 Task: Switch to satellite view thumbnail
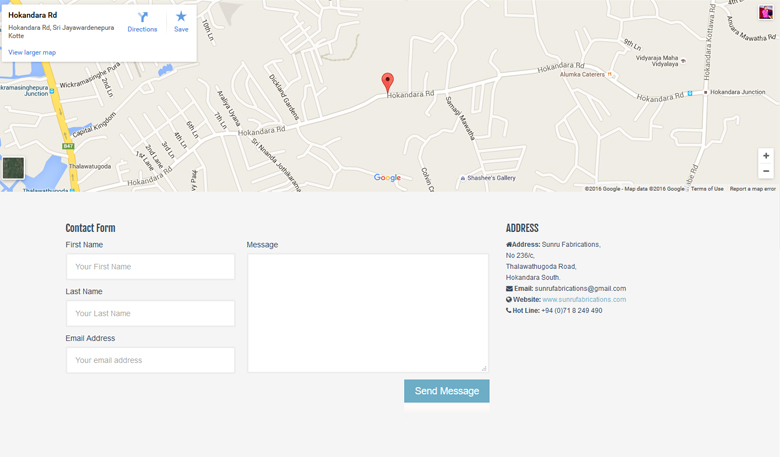click(x=13, y=168)
